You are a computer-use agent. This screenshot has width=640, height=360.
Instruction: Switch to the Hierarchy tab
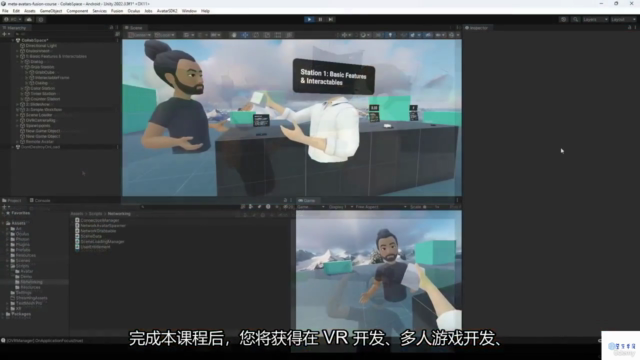coord(15,28)
